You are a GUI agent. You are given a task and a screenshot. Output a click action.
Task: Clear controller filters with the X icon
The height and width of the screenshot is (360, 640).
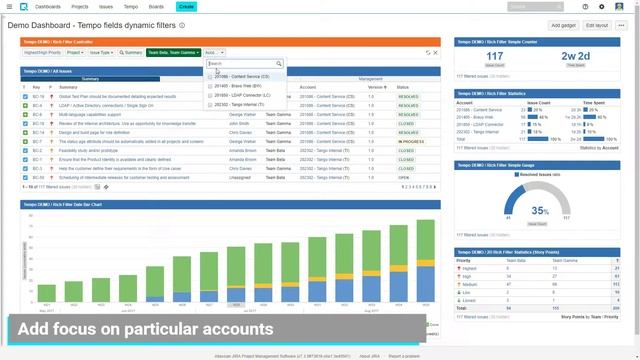tap(436, 53)
